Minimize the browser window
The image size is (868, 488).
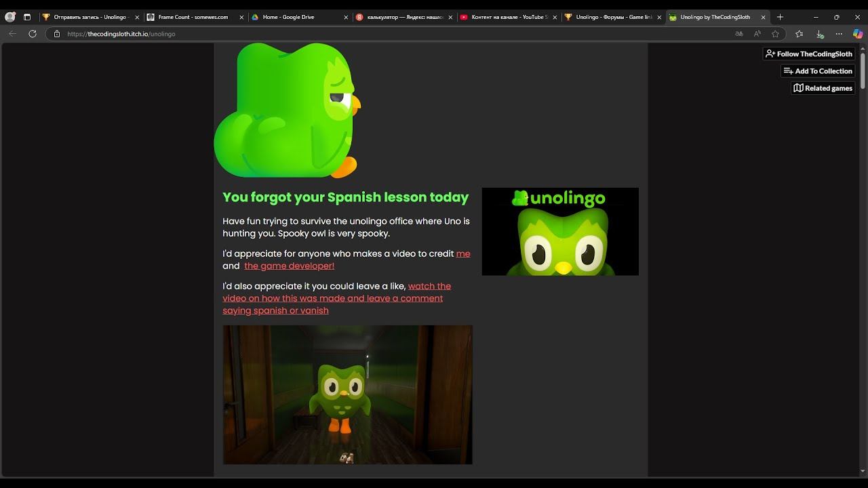click(x=815, y=17)
